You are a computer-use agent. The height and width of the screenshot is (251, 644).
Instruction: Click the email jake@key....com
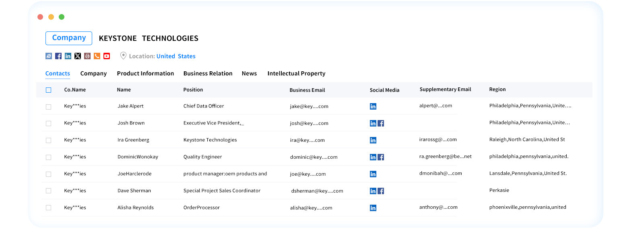click(x=309, y=107)
